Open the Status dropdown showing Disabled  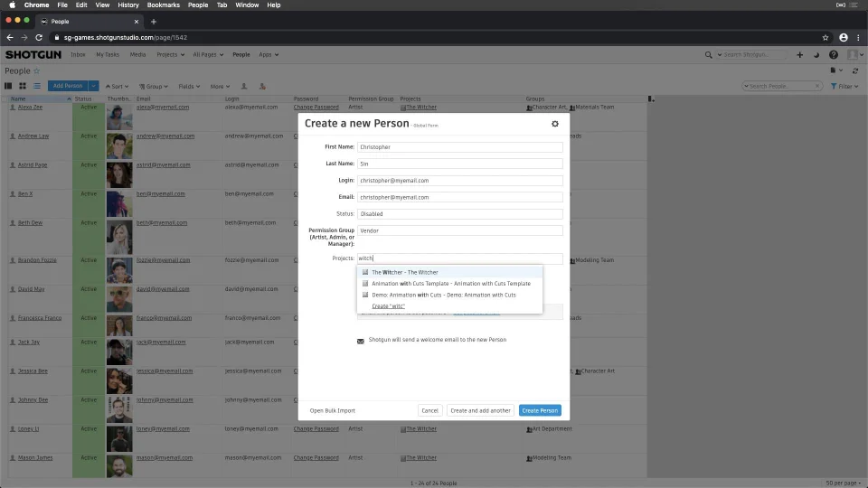pyautogui.click(x=459, y=213)
